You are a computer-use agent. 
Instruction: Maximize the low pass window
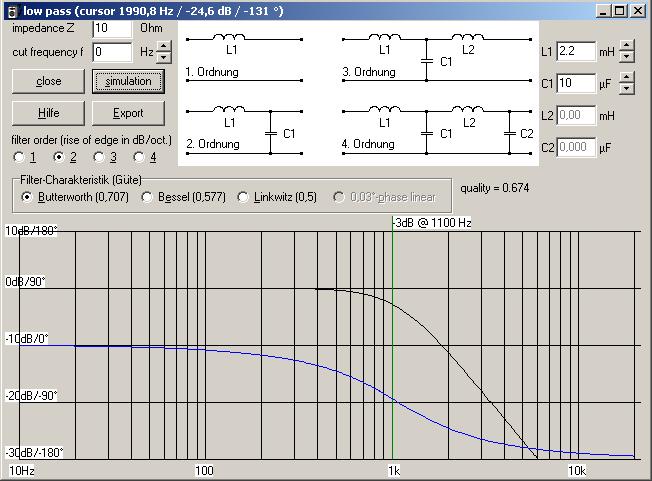coord(619,11)
